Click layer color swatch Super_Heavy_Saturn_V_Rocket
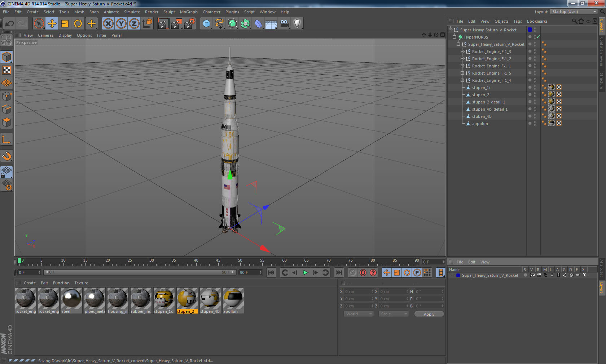This screenshot has width=606, height=364. (x=458, y=275)
